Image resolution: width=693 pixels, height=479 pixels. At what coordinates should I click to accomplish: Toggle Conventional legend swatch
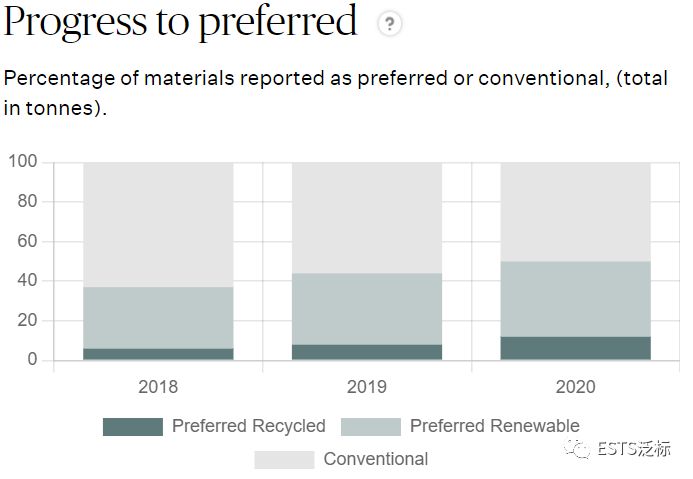point(284,460)
